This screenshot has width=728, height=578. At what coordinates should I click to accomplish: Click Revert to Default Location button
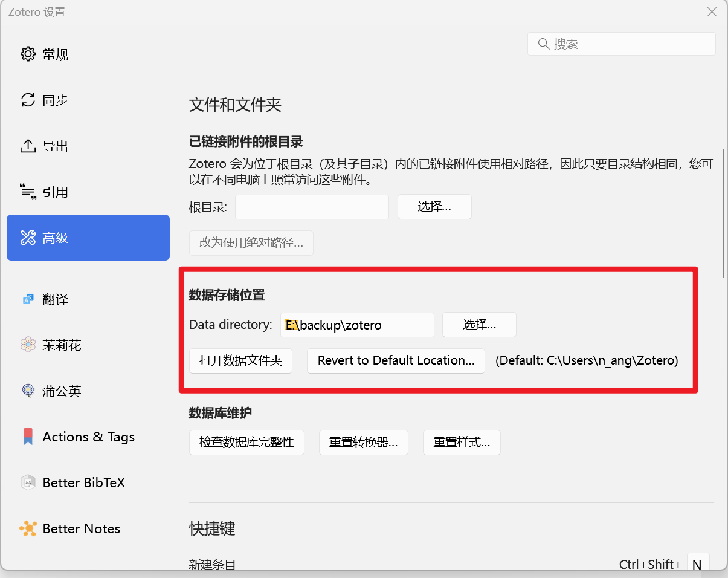pyautogui.click(x=396, y=361)
